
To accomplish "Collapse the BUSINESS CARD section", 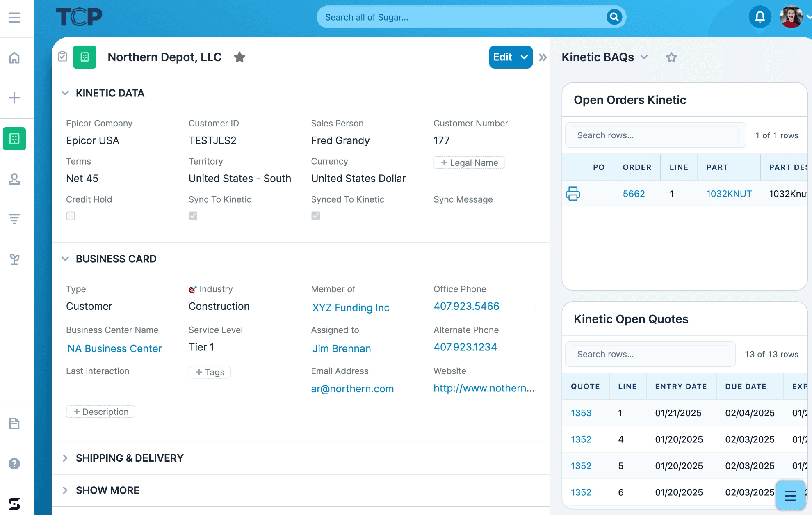I will tap(65, 259).
